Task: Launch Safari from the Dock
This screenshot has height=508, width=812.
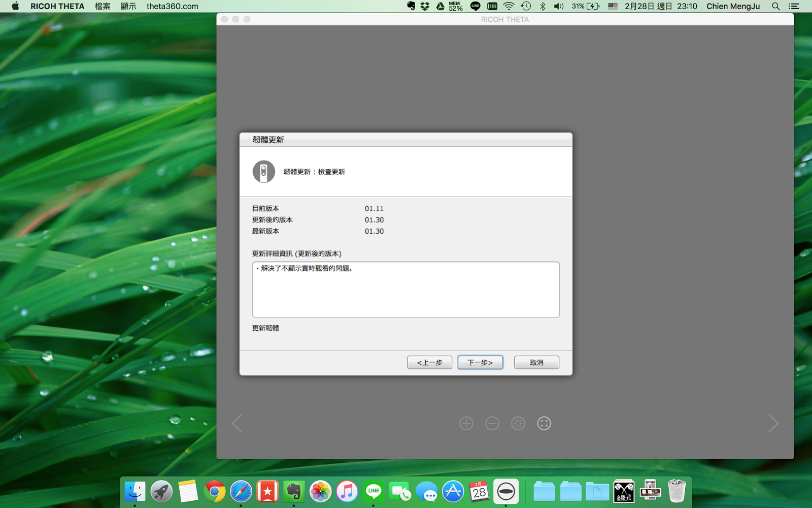Action: coord(241,491)
